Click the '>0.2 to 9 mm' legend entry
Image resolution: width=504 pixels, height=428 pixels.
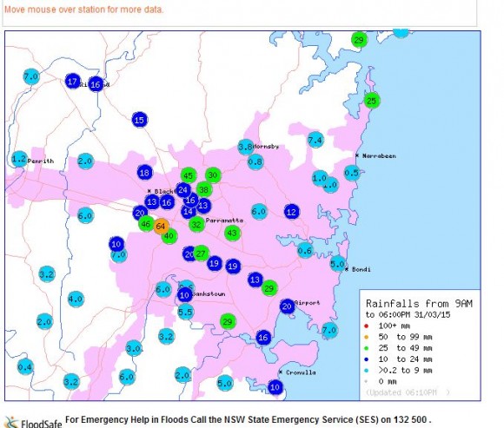pos(405,370)
